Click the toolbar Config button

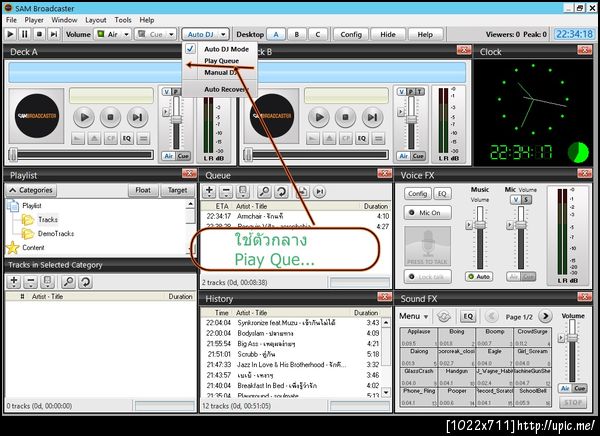coord(351,34)
